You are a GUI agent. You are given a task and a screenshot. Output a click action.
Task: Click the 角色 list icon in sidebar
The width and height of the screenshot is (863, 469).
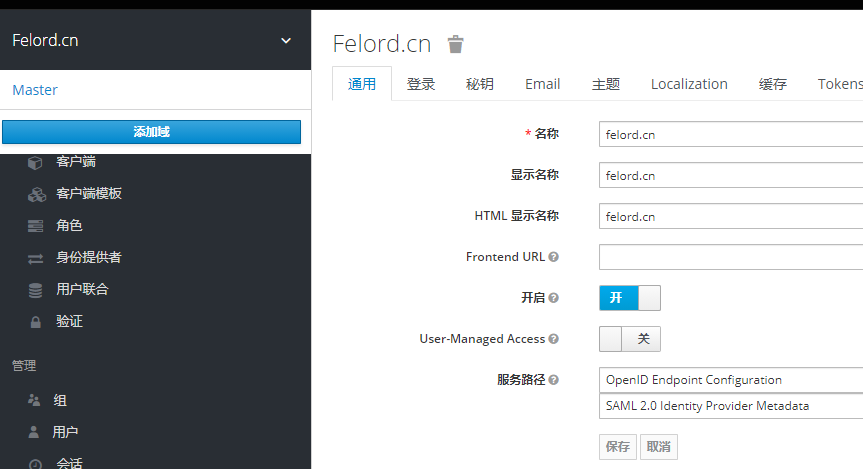tap(35, 226)
